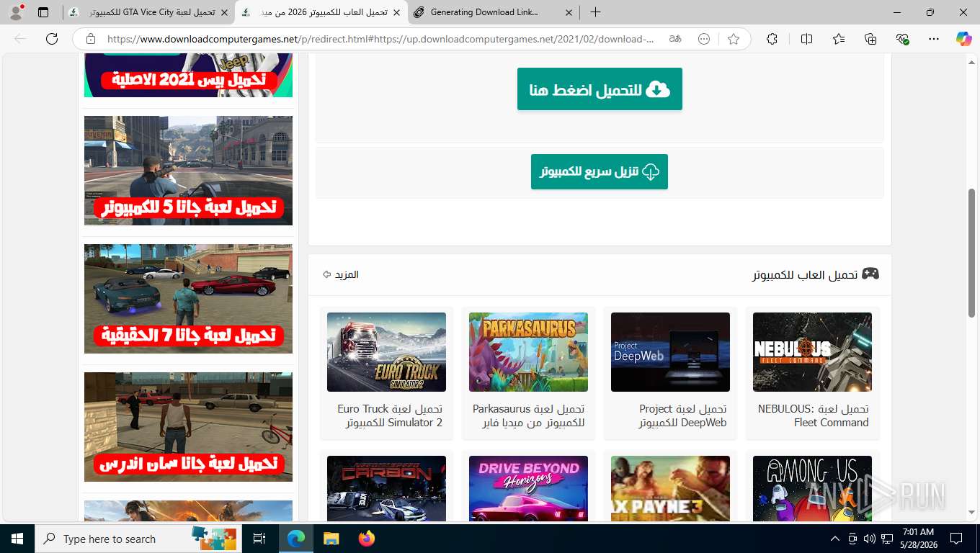Click the scrollbar down arrow

pos(971,513)
